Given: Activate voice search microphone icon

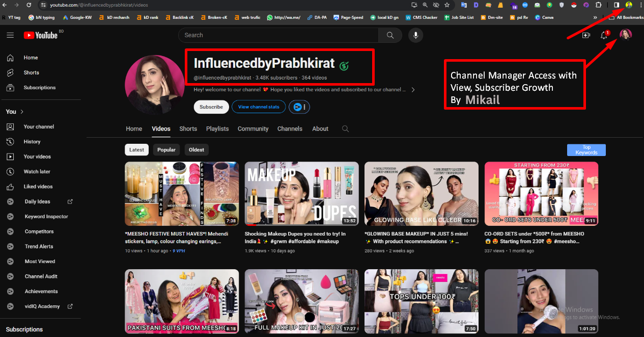Looking at the screenshot, I should tap(416, 35).
